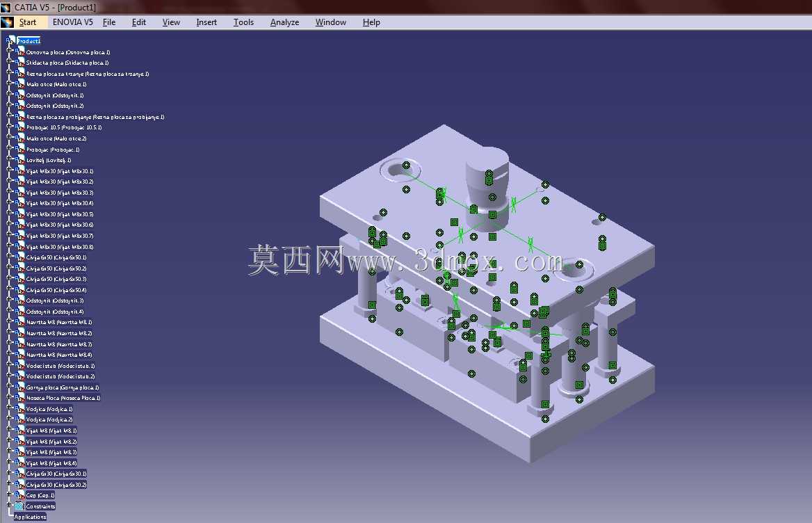The image size is (812, 523).
Task: Click part icon of Noseca Placa.1
Action: (19, 397)
